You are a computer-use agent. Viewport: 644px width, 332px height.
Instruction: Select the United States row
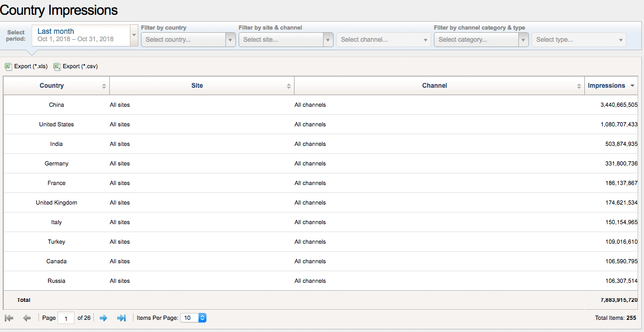pyautogui.click(x=56, y=124)
